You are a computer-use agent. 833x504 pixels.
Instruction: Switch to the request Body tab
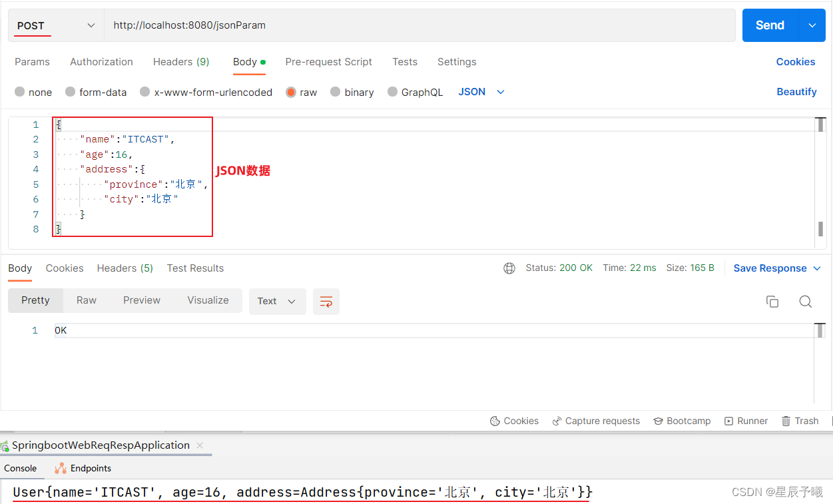(x=249, y=62)
